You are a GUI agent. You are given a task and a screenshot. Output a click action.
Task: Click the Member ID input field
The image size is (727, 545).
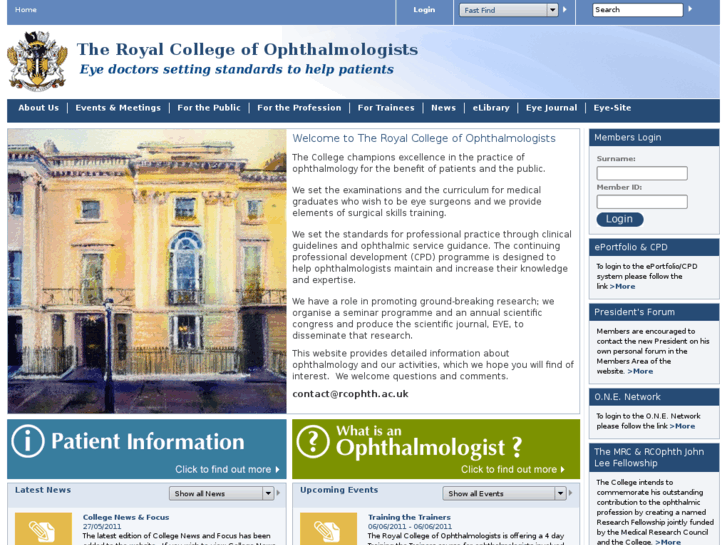642,202
